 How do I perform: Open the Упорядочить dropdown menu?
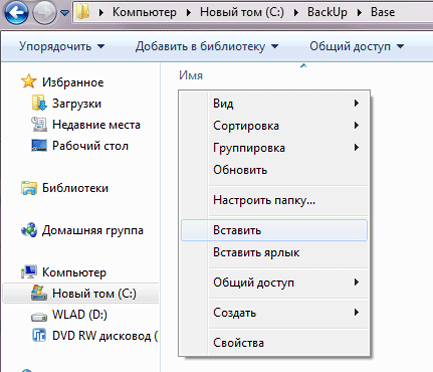(62, 46)
